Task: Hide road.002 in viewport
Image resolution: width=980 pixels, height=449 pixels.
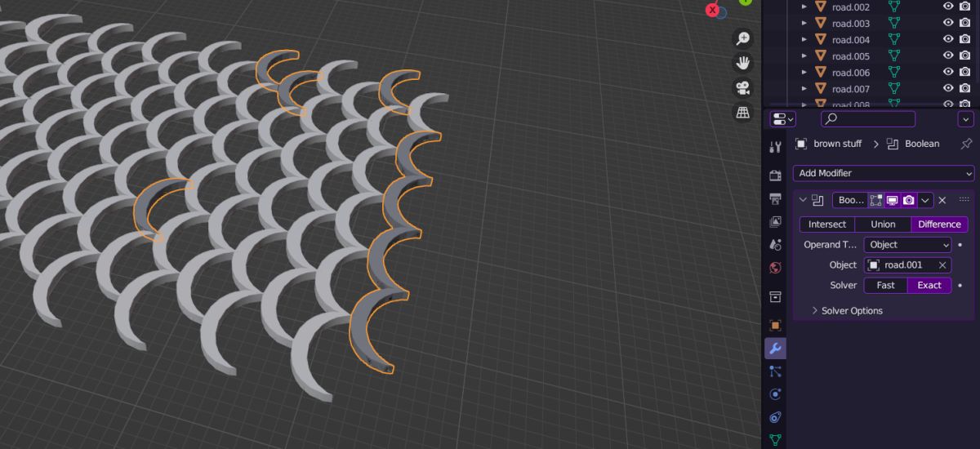Action: [948, 7]
